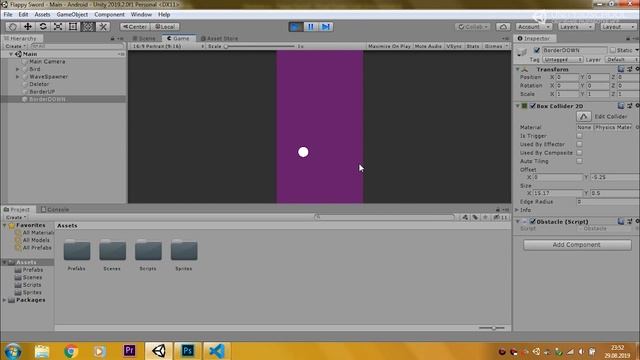Expand Info section of Box Collider
This screenshot has height=360, width=640.
click(x=517, y=210)
